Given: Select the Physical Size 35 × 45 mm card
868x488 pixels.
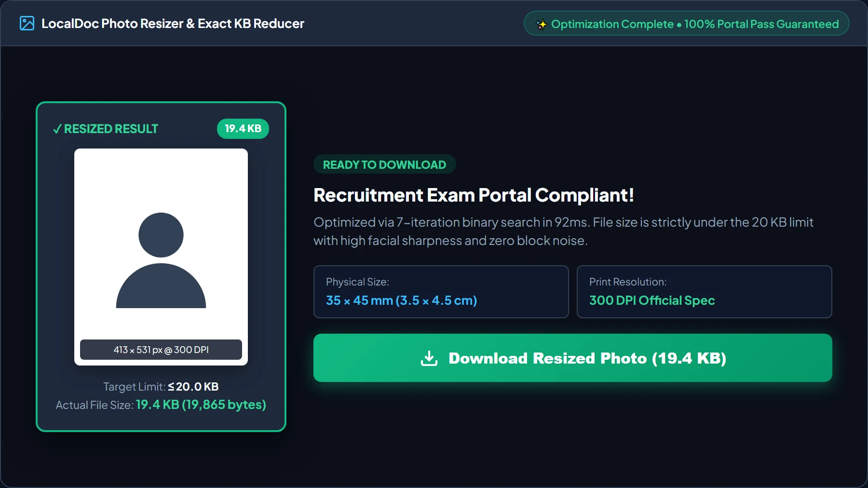Looking at the screenshot, I should pos(441,292).
